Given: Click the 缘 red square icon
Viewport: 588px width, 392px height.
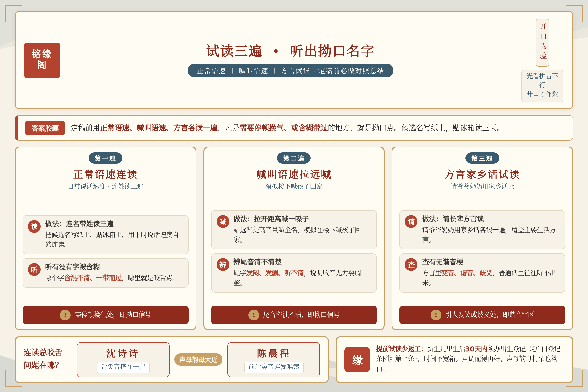Looking at the screenshot, I should 357,359.
